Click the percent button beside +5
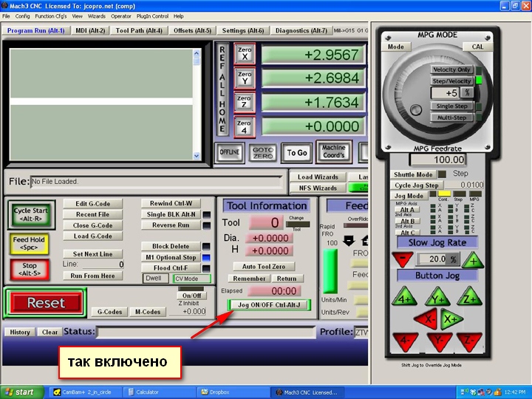The height and width of the screenshot is (399, 532). point(467,92)
